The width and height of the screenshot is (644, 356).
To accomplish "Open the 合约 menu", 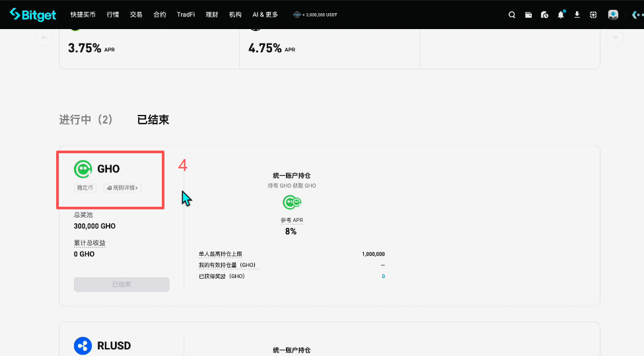I will (x=160, y=15).
